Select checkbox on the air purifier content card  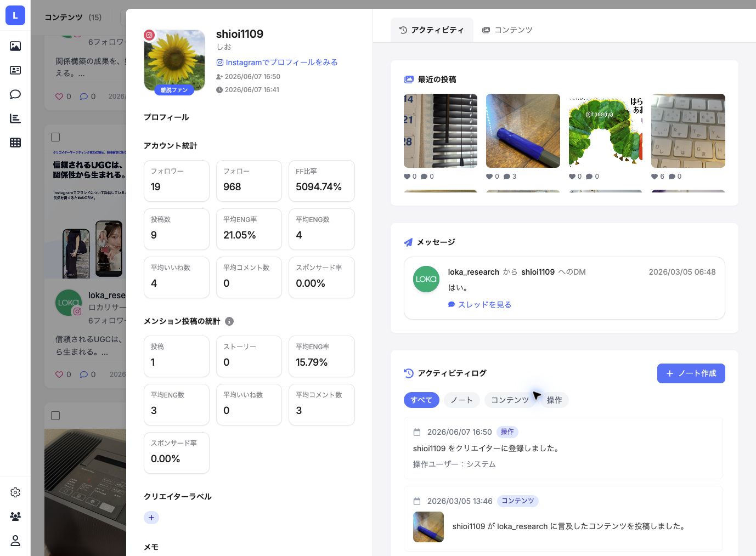[55, 416]
